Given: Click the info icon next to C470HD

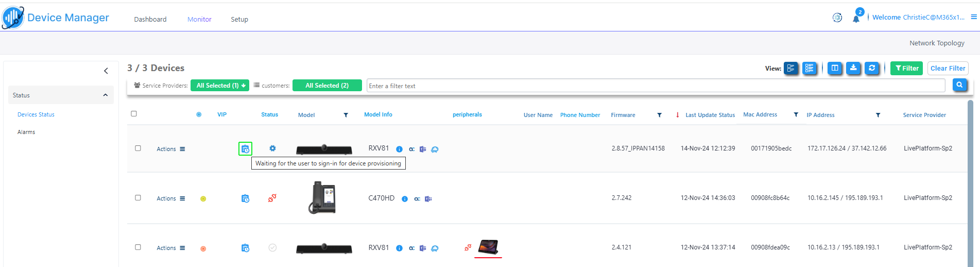Looking at the screenshot, I should tap(405, 198).
